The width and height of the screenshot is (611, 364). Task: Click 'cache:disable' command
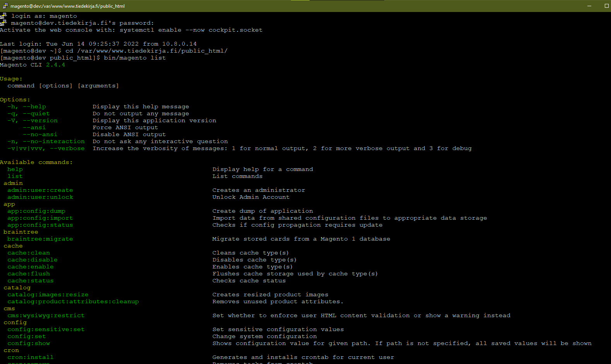point(33,260)
